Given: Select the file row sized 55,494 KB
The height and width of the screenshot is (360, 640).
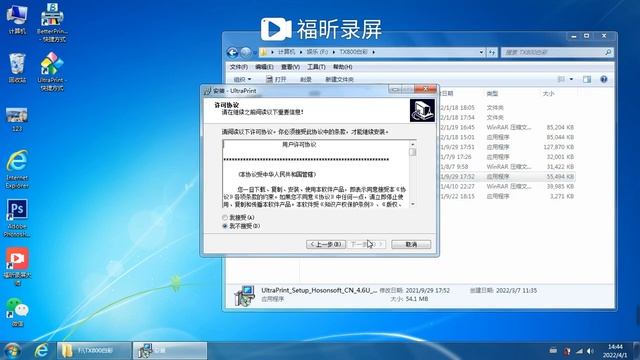Looking at the screenshot, I should (x=508, y=176).
